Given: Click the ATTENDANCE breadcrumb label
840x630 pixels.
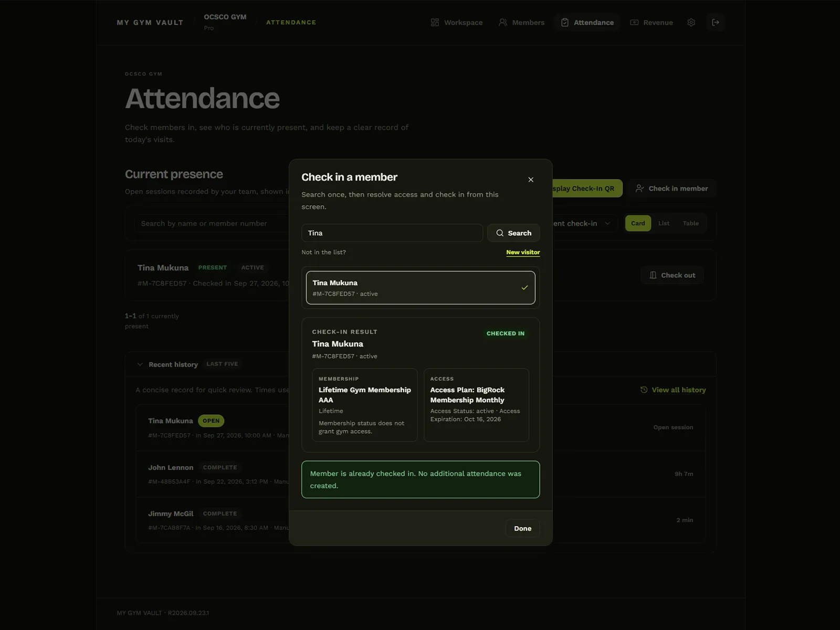Looking at the screenshot, I should point(291,23).
